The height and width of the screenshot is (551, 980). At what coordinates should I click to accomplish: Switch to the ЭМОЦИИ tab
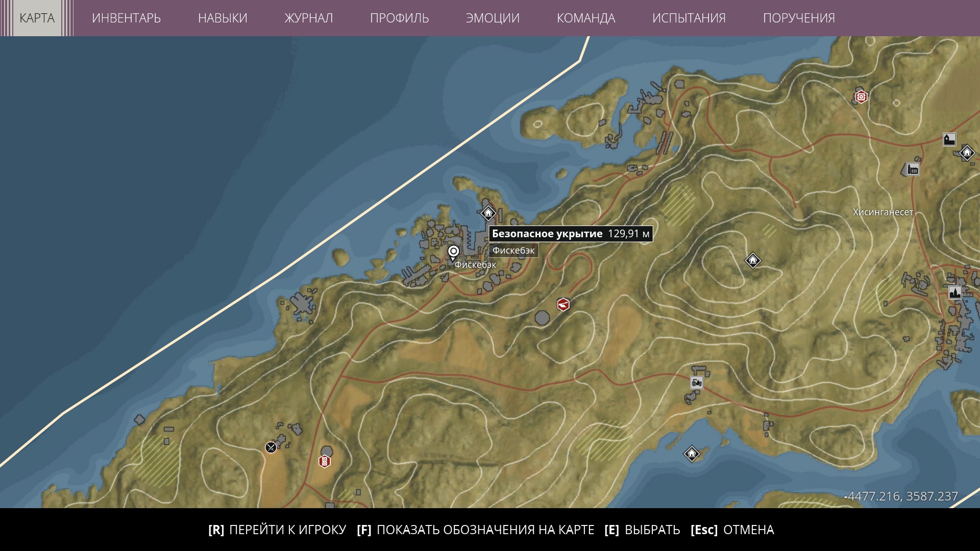(493, 18)
